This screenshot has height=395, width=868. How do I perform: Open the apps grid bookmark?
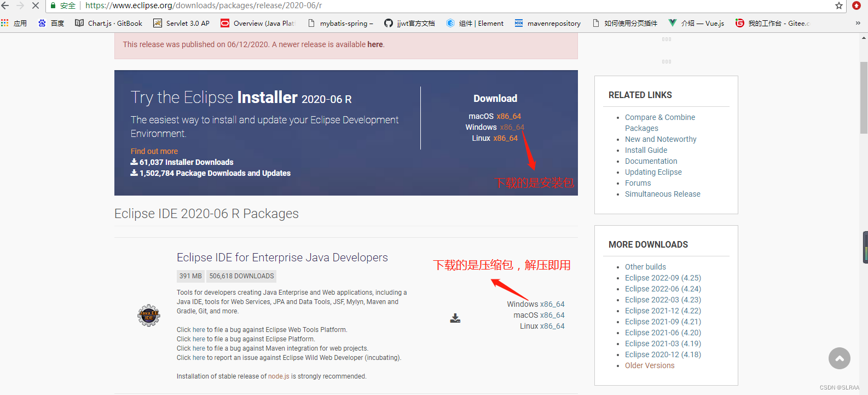[x=14, y=23]
